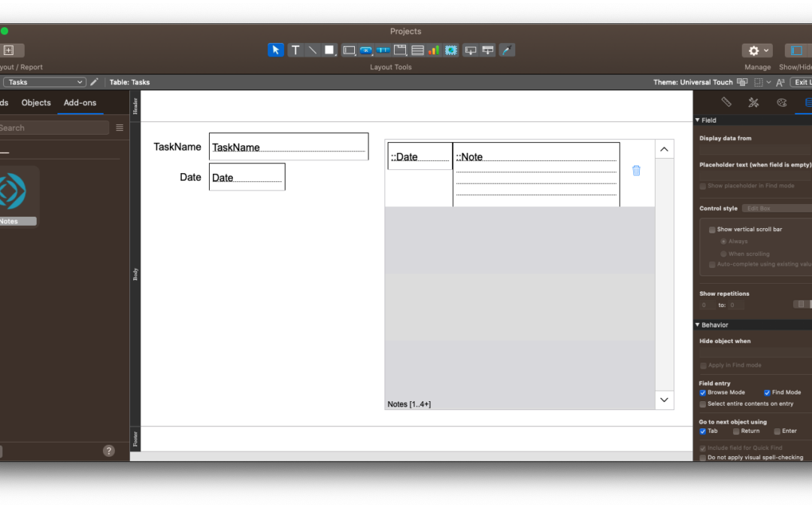812x508 pixels.
Task: Select the TaskName field on layout
Action: [289, 147]
